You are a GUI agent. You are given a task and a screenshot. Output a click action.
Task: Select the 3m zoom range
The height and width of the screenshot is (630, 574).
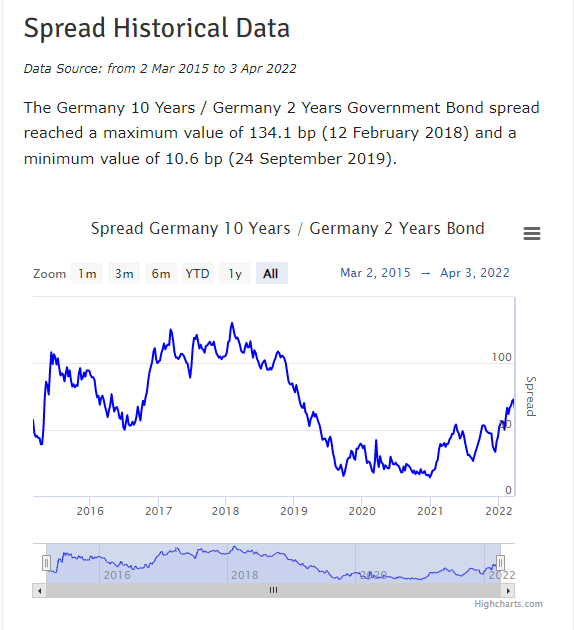(124, 274)
